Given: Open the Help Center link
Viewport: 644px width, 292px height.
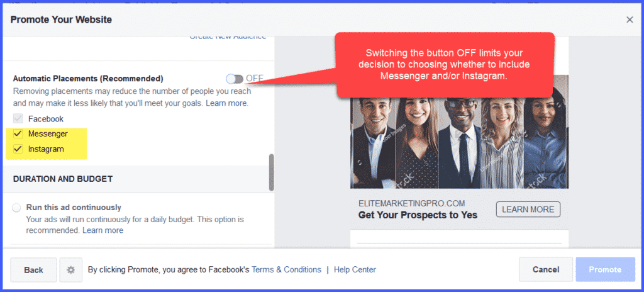Looking at the screenshot, I should click(x=355, y=270).
